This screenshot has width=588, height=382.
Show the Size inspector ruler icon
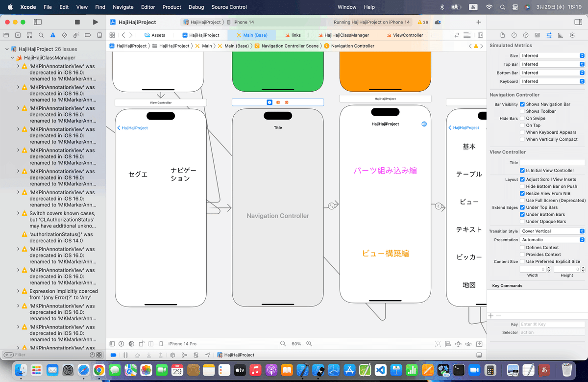[x=561, y=35]
